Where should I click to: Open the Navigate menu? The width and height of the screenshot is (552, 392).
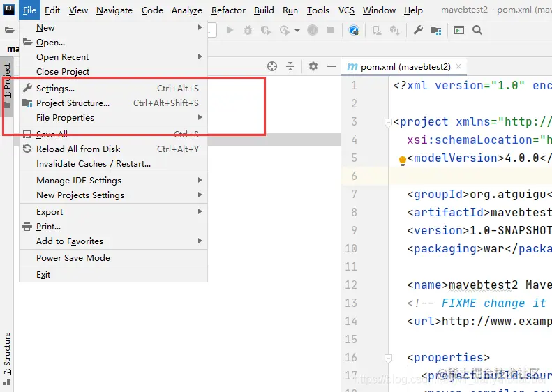pos(114,10)
